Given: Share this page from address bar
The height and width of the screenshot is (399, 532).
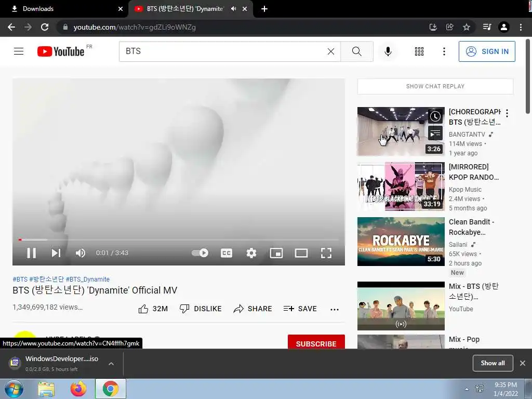Looking at the screenshot, I should (449, 27).
